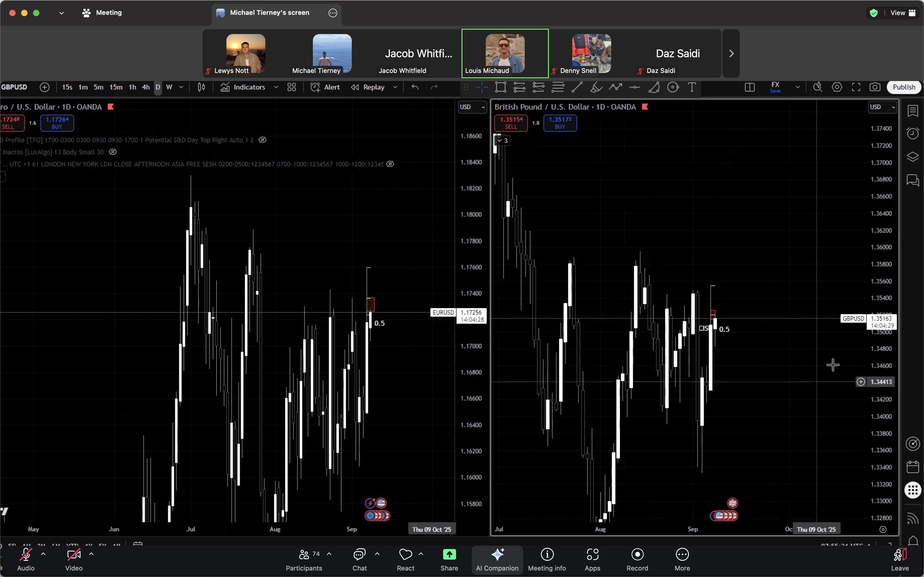This screenshot has height=577, width=924.
Task: Open chart layout setup split icon
Action: pos(749,88)
